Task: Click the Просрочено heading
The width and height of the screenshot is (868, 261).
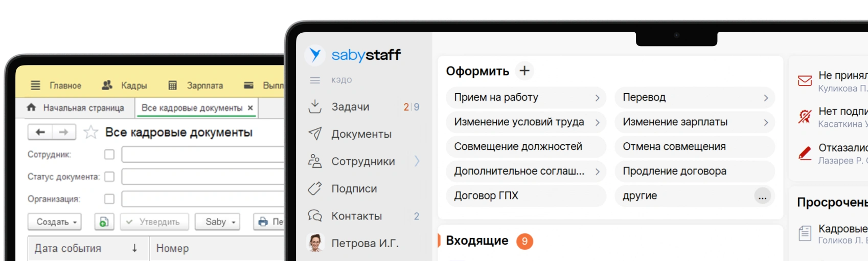Action: (832, 202)
